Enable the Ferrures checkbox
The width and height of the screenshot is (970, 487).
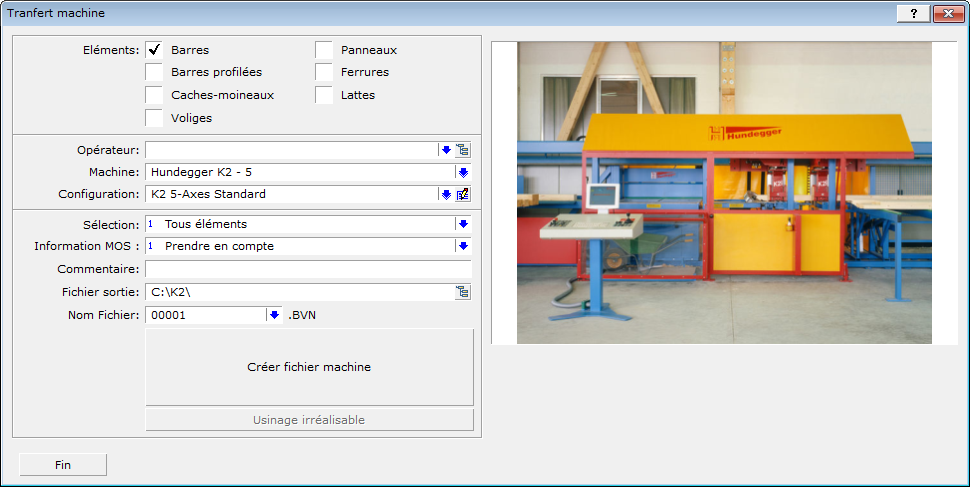[324, 72]
